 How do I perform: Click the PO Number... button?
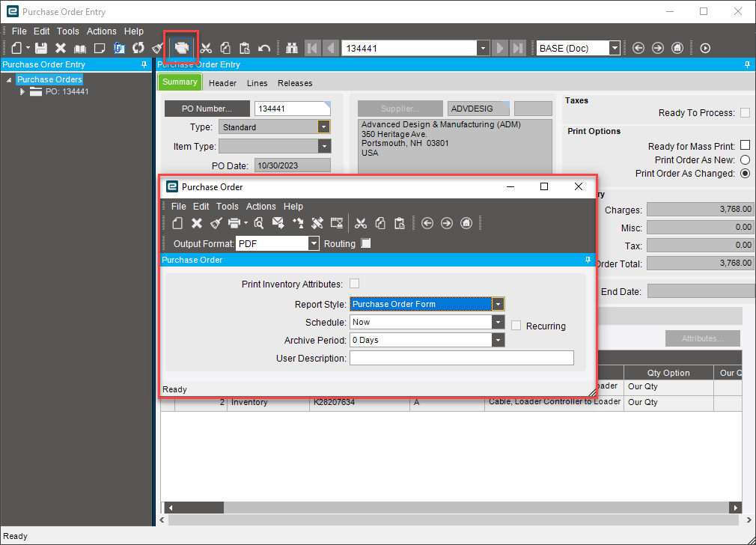click(207, 109)
